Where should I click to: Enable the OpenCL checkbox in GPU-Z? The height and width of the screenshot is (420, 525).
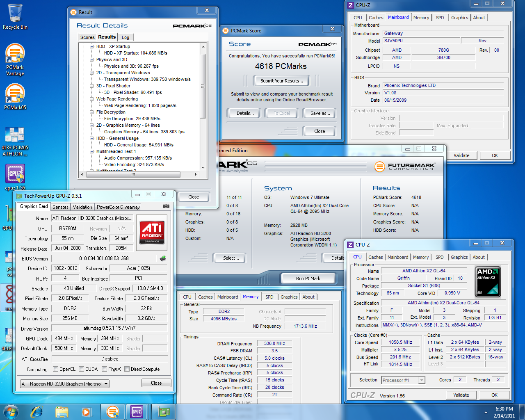[x=56, y=369]
